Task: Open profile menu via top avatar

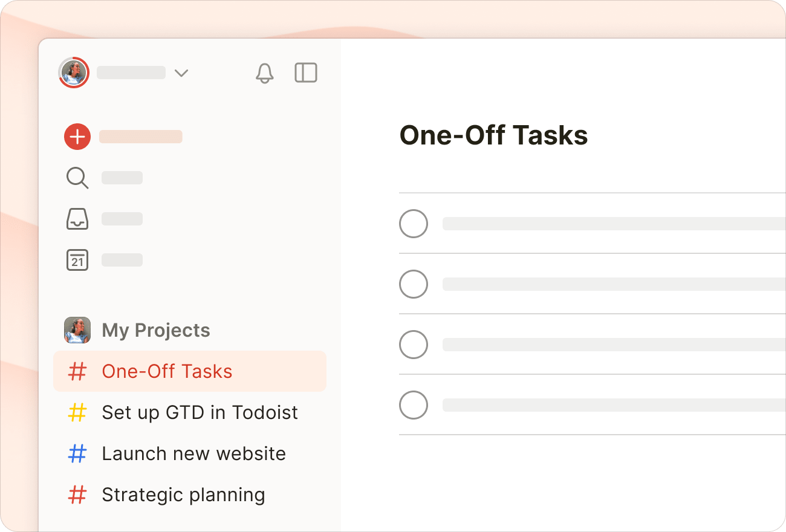Action: pos(74,73)
